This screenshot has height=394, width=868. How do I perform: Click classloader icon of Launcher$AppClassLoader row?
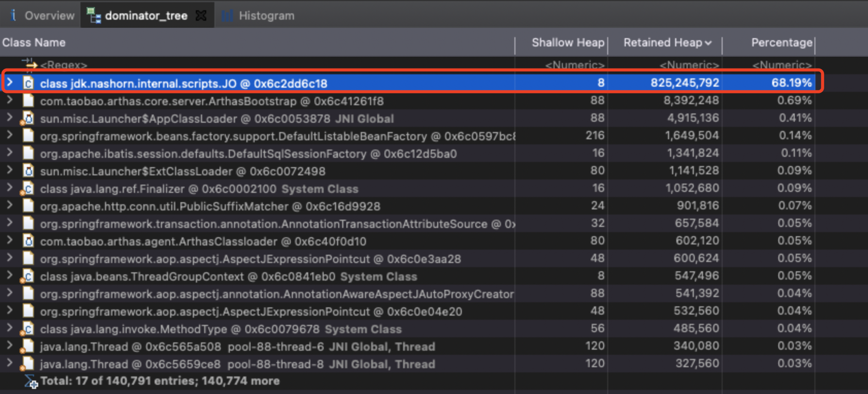(27, 119)
